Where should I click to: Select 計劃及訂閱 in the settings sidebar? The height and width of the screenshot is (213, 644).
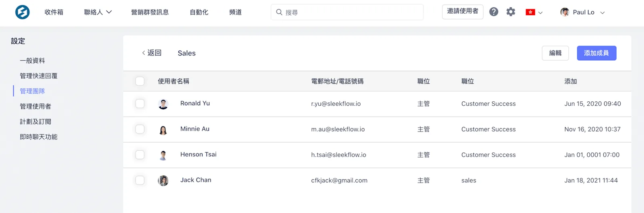tap(35, 121)
